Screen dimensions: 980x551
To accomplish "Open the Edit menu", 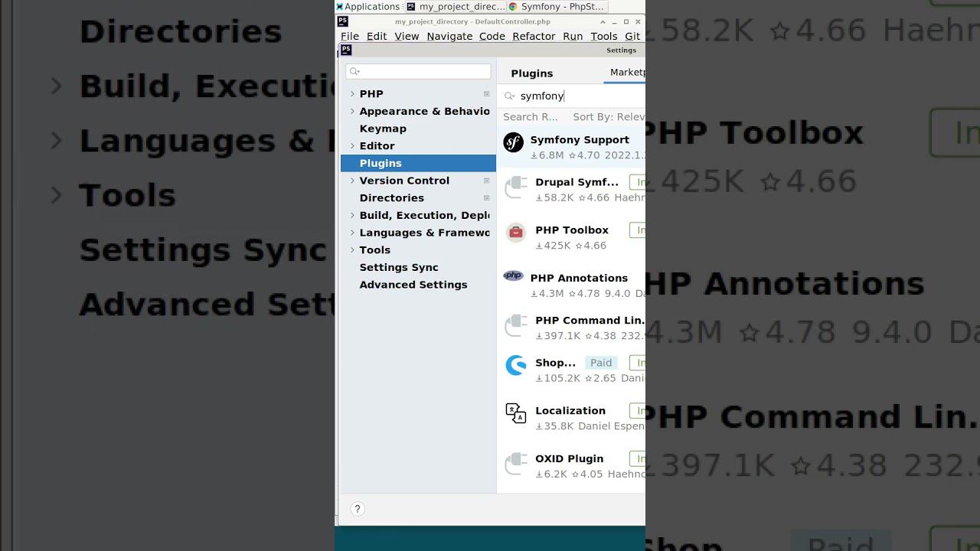I will tap(377, 36).
